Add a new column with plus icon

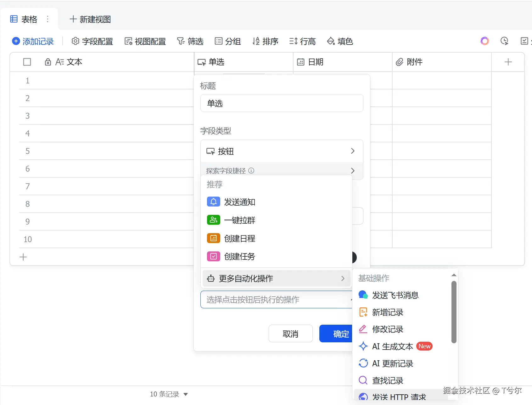pyautogui.click(x=508, y=62)
